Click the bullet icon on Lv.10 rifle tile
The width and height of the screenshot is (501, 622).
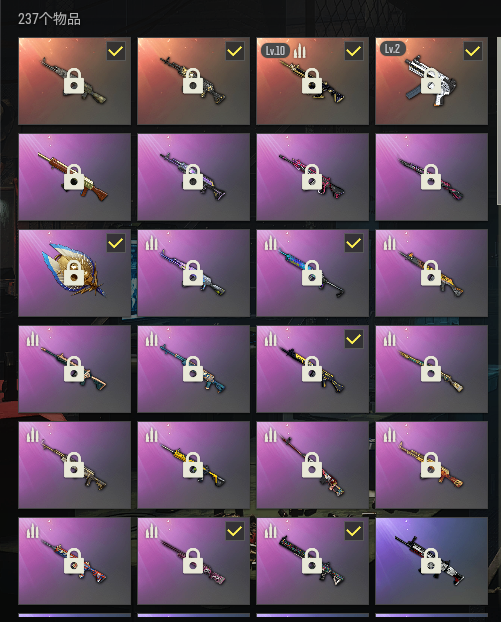click(x=300, y=51)
